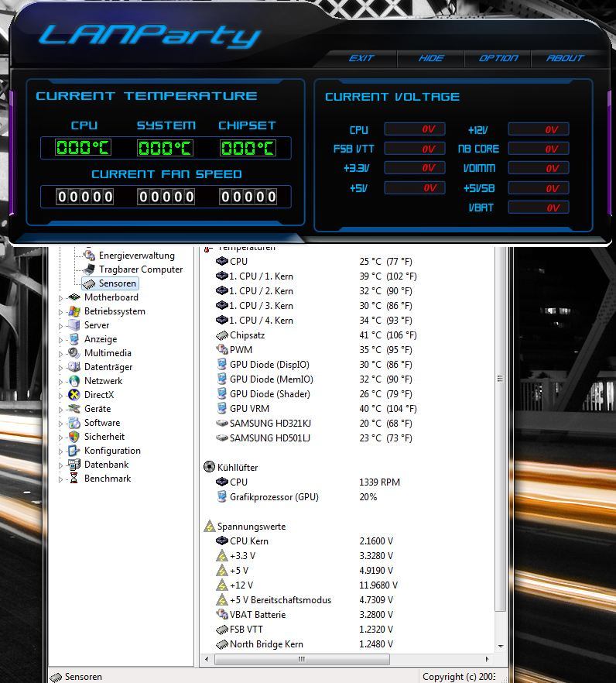616x683 pixels.
Task: Open the OPTION menu in LANParty
Action: click(498, 58)
